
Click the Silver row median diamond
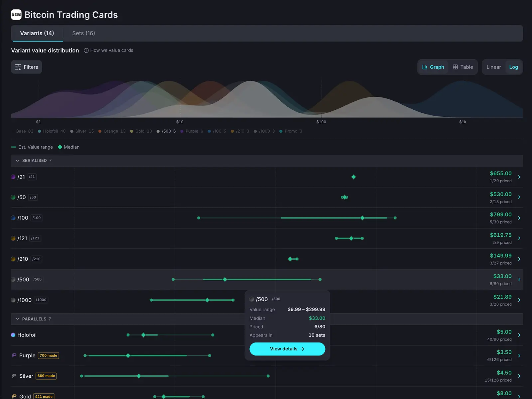point(139,376)
